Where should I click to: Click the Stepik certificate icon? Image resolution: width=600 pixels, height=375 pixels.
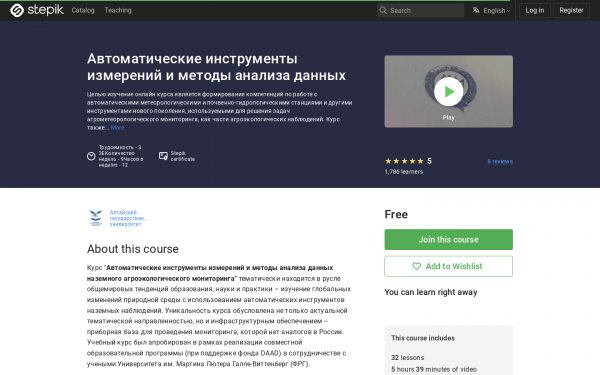click(x=163, y=156)
